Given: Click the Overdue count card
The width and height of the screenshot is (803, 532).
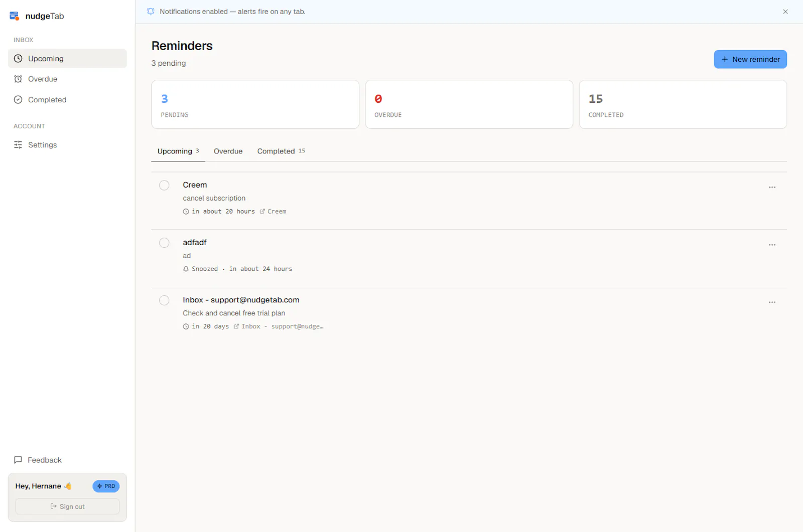Looking at the screenshot, I should pyautogui.click(x=469, y=104).
